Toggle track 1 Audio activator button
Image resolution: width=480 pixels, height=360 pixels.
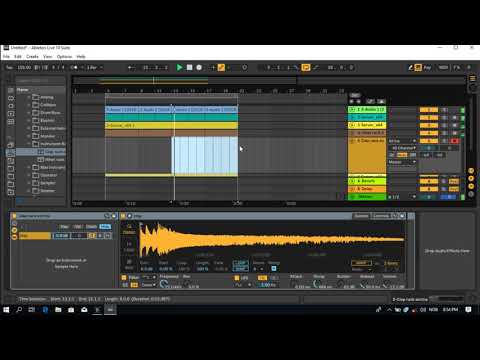(429, 110)
